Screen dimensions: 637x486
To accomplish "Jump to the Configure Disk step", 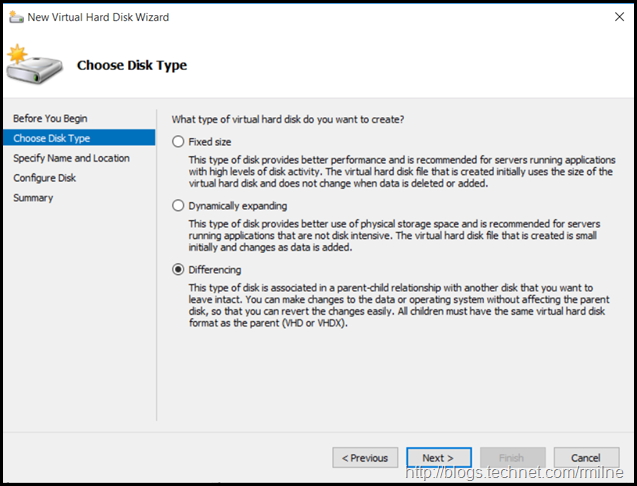I will [x=45, y=178].
